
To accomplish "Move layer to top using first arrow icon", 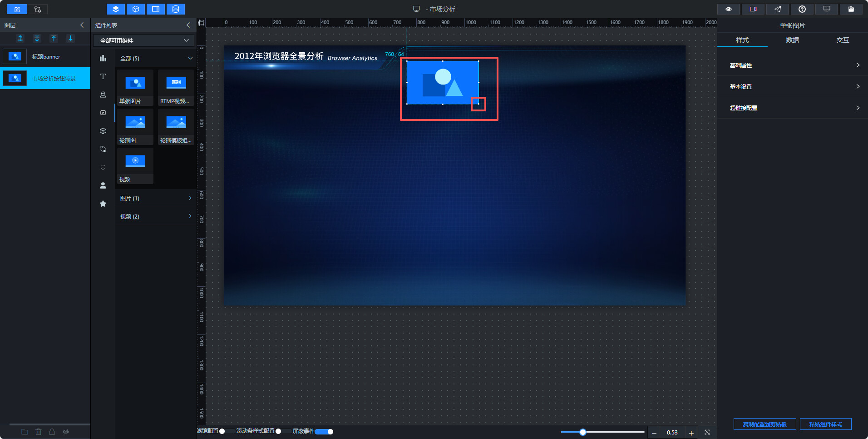I will tap(20, 39).
